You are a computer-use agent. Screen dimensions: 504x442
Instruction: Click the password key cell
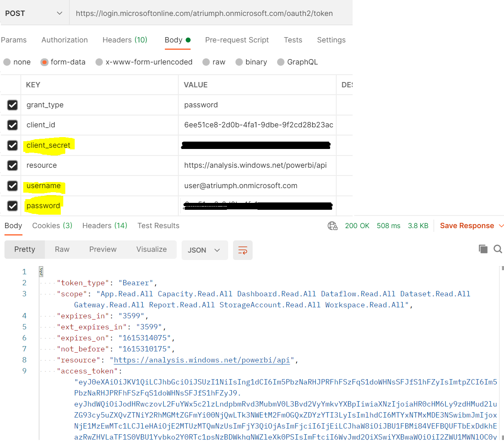point(100,206)
